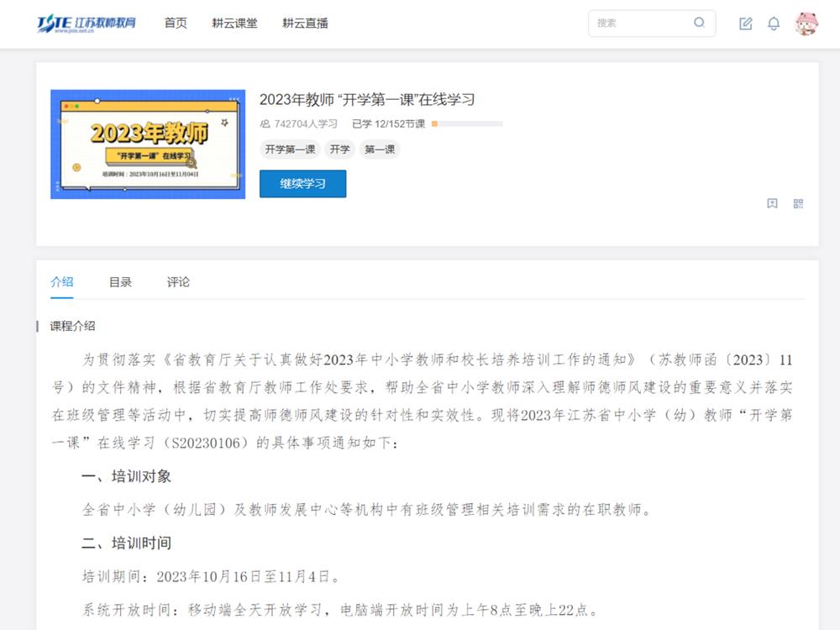Screen dimensions: 840x630
Task: Open 耕云直播 navigation item
Action: click(305, 24)
